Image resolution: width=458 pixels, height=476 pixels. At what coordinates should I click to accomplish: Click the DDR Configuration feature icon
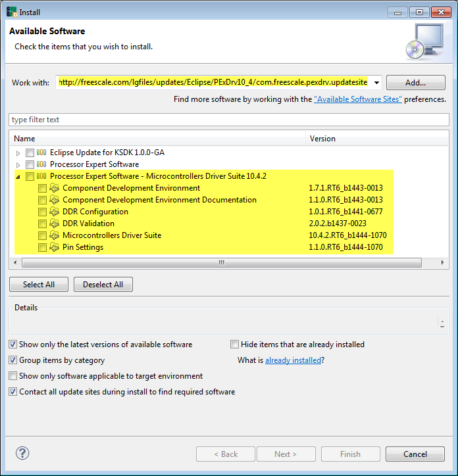coord(55,212)
